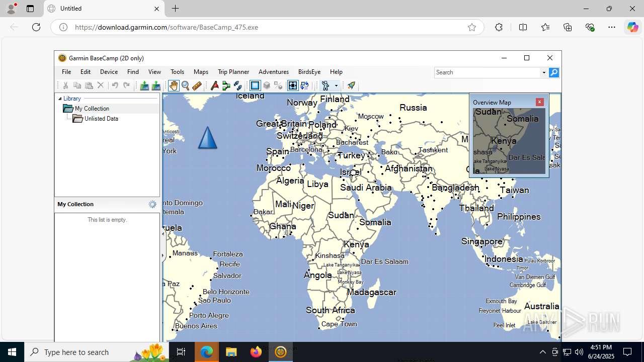Viewport: 644px width, 362px height.
Task: Click the browser address bar URL
Action: (x=167, y=27)
